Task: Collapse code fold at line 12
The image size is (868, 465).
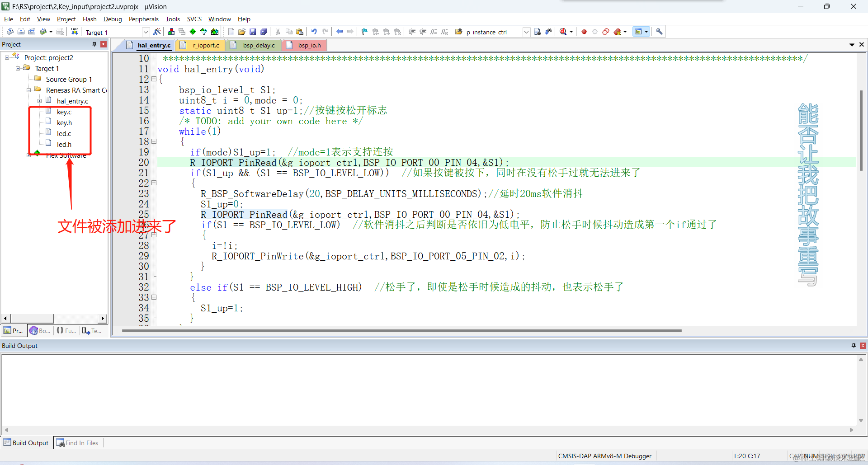Action: tap(154, 79)
